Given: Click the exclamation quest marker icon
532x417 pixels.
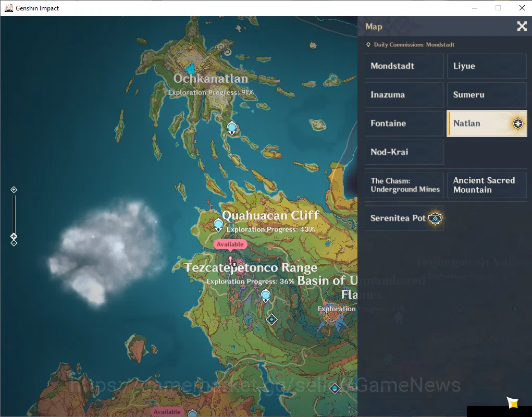Looking at the screenshot, I should [230, 261].
